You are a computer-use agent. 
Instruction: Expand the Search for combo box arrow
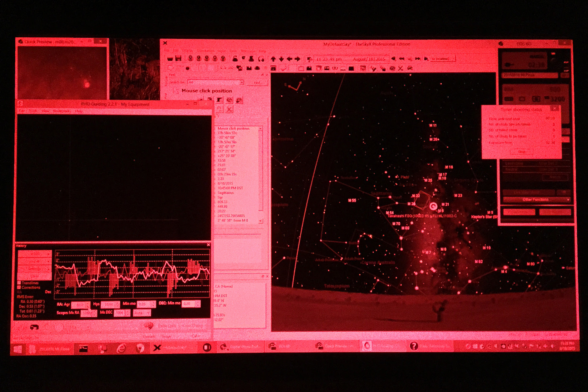point(242,82)
